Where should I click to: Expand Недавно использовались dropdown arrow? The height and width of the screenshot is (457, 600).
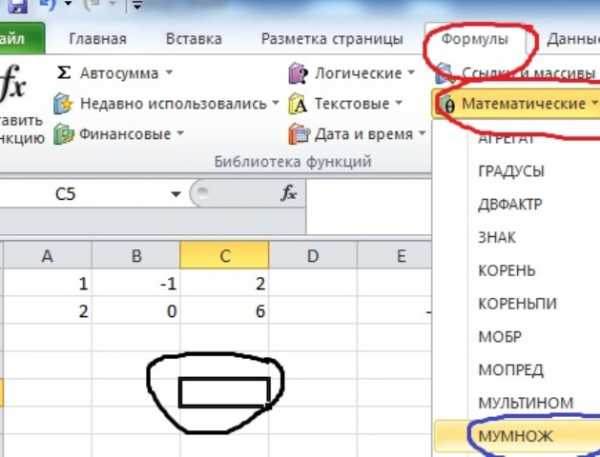pyautogui.click(x=275, y=103)
